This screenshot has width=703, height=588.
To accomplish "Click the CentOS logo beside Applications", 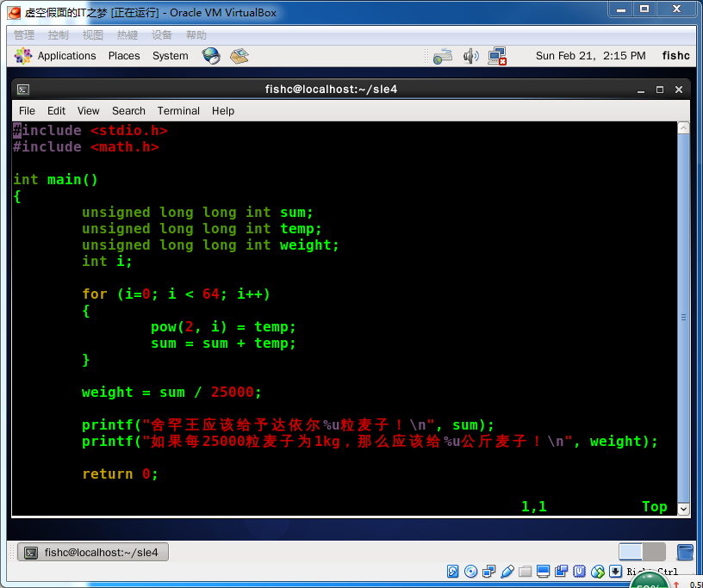I will point(23,56).
